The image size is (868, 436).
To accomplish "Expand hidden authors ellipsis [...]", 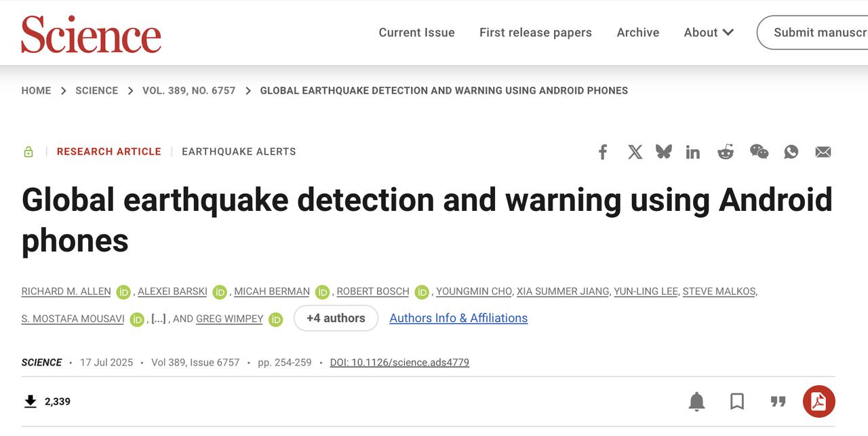I will [158, 319].
